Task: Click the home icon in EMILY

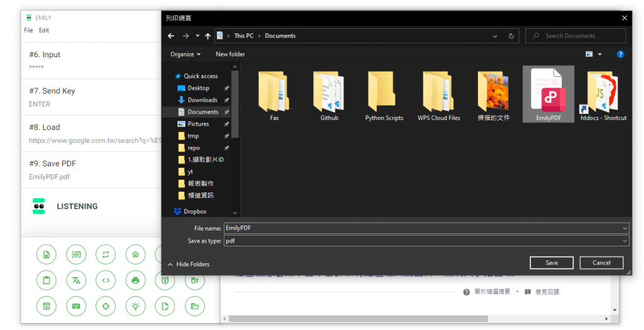Action: [136, 255]
